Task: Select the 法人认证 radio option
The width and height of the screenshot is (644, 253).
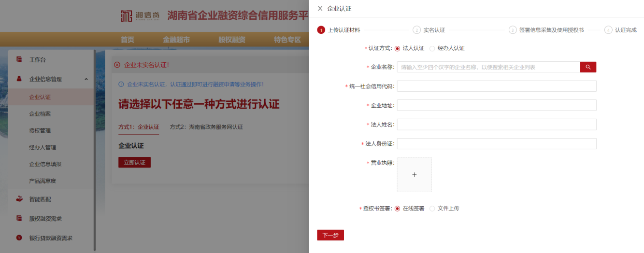Action: point(398,48)
